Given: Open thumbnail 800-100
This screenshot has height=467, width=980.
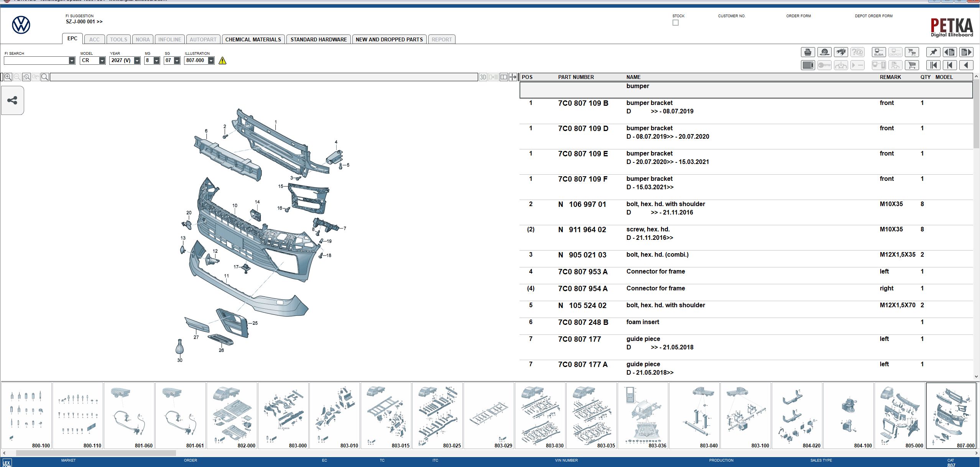Looking at the screenshot, I should click(x=26, y=416).
